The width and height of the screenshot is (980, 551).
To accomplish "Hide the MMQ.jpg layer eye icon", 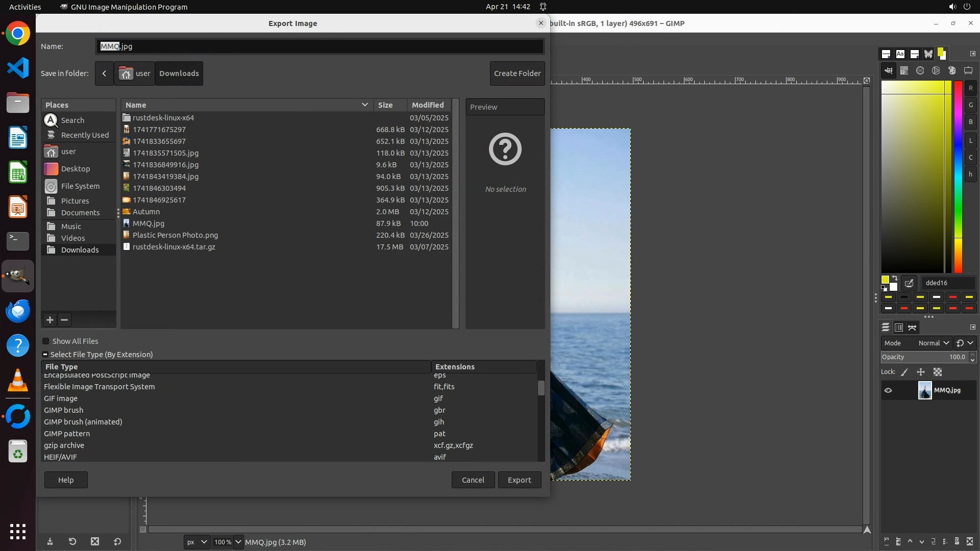I will (x=888, y=390).
